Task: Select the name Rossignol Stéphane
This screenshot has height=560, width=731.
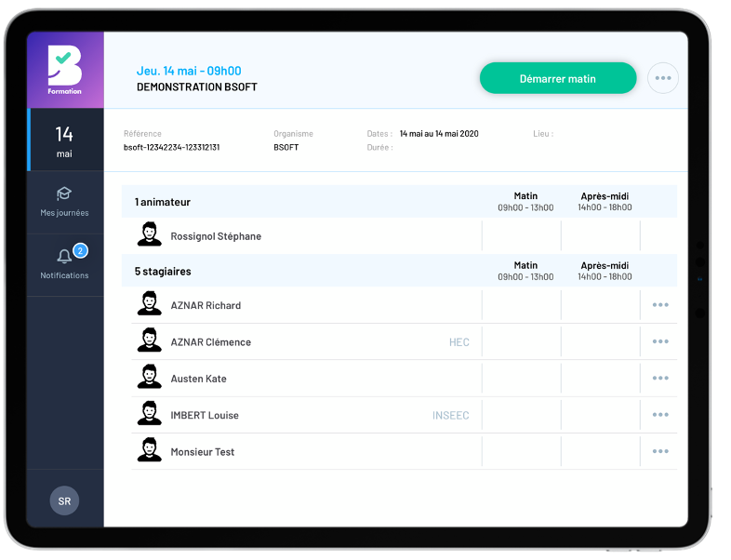Action: click(x=216, y=236)
